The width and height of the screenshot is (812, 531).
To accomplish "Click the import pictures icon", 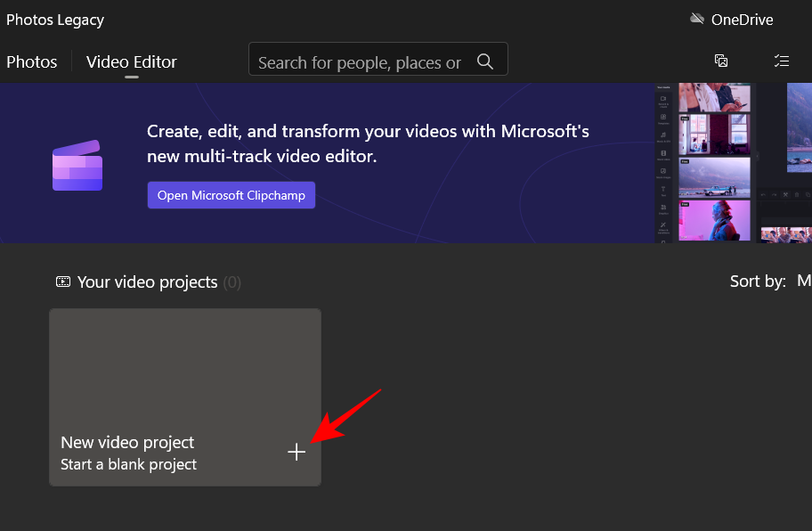I will pyautogui.click(x=721, y=61).
